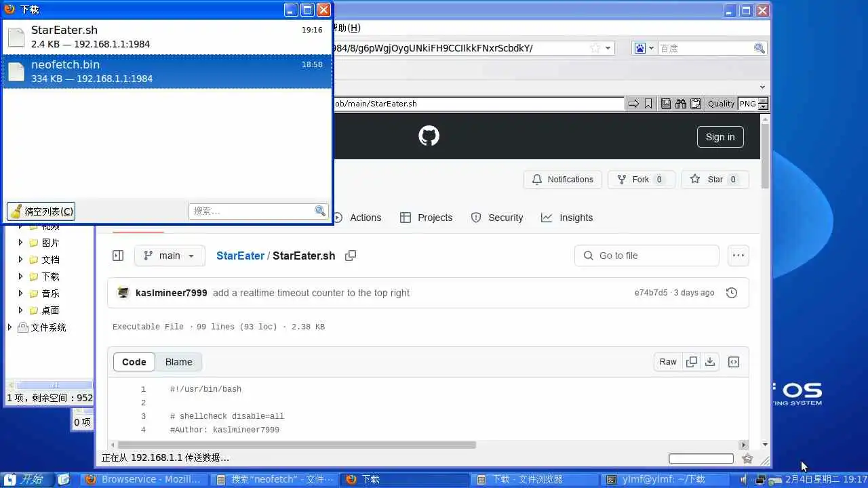Fork the repository button
The image size is (868, 488).
pyautogui.click(x=641, y=180)
